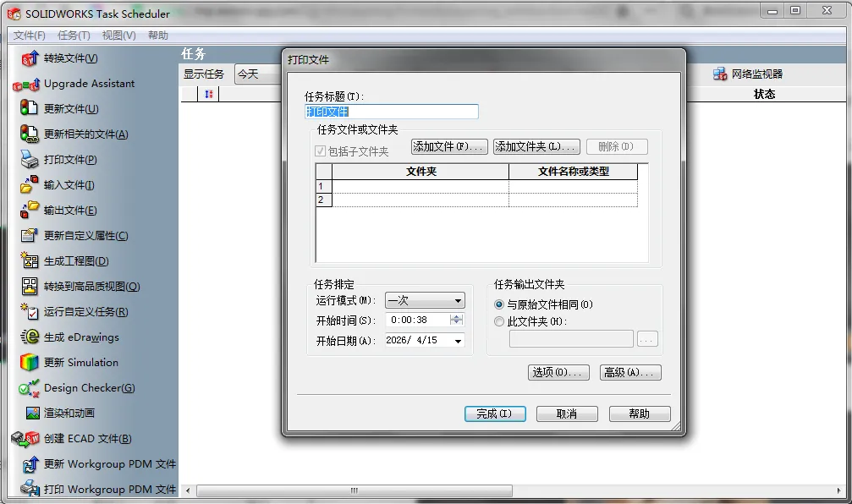This screenshot has width=852, height=504.
Task: Open the 运行模式 dropdown showing 一次
Action: (x=425, y=300)
